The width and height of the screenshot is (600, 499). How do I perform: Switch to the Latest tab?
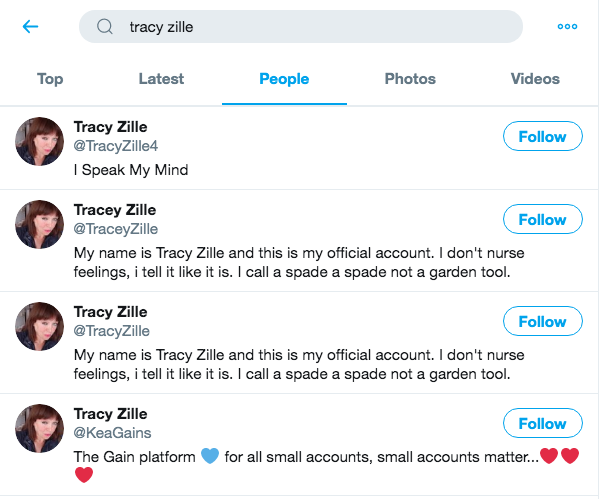point(161,79)
